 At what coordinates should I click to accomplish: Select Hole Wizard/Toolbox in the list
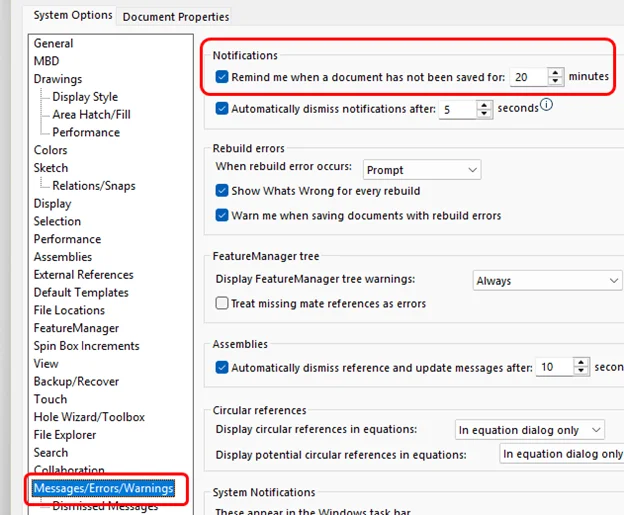(x=89, y=417)
